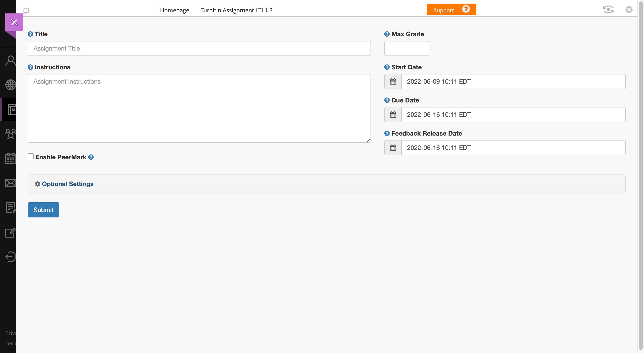644x353 pixels.
Task: Open the Start Date calendar picker
Action: tap(393, 82)
